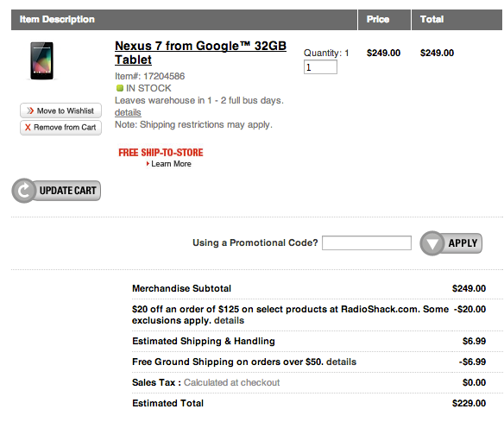Click the red X icon in Remove from Cart

[28, 128]
